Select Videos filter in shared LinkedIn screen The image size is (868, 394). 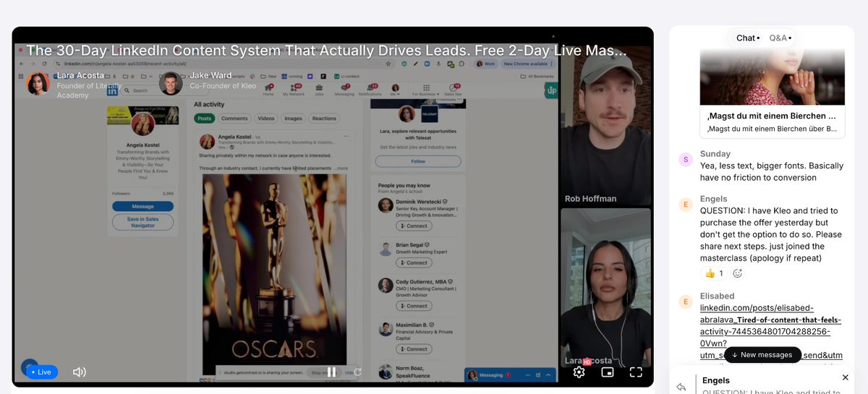pos(266,119)
